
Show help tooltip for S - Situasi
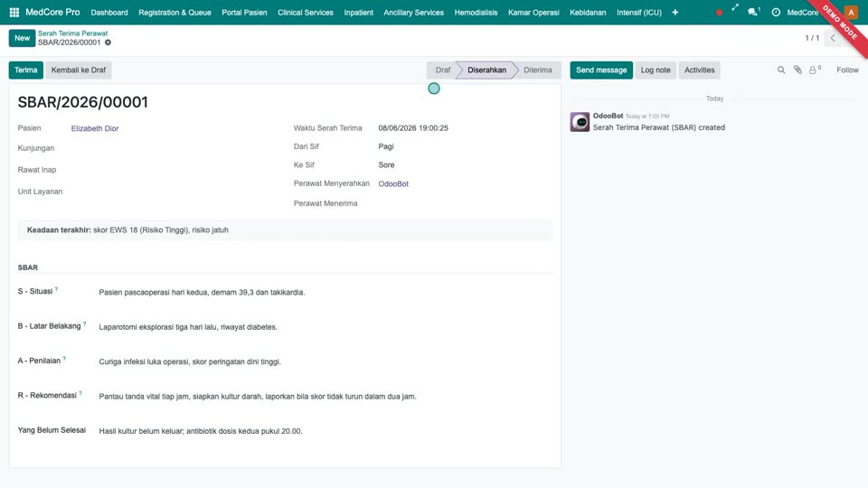[56, 289]
